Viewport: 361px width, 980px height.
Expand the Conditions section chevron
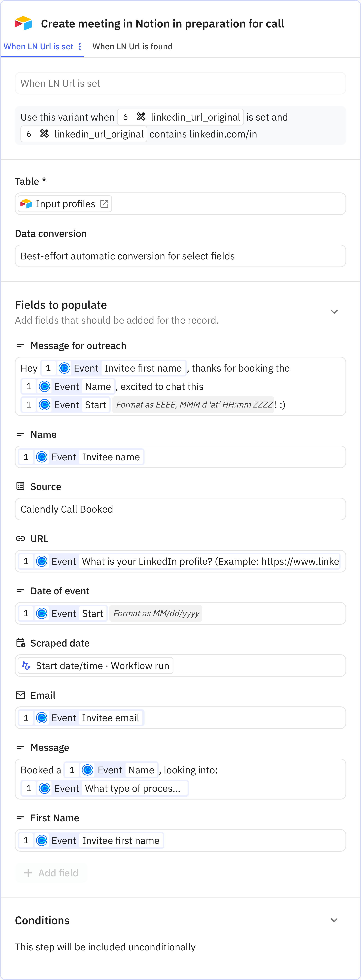pyautogui.click(x=334, y=920)
